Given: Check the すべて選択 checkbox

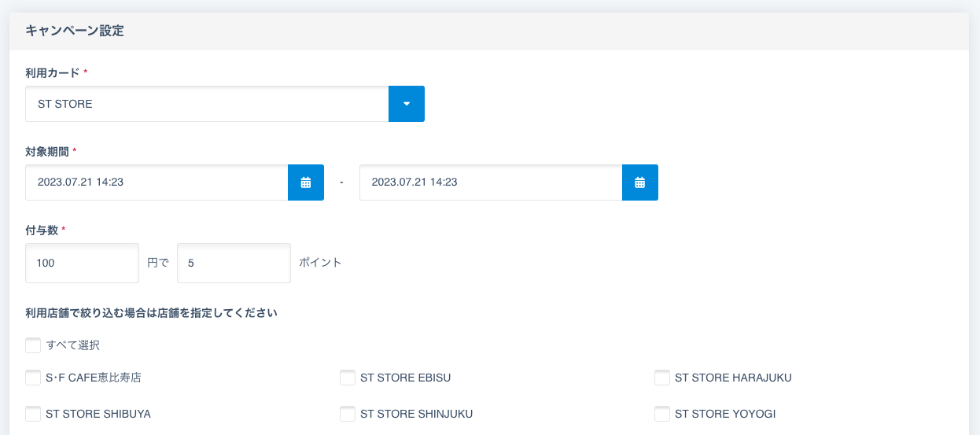Looking at the screenshot, I should 33,345.
